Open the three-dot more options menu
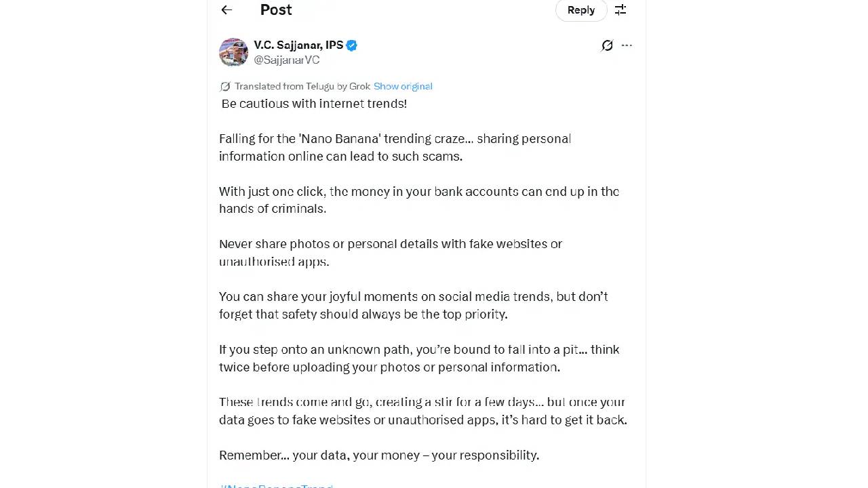Viewport: 868px width, 488px height. (627, 45)
